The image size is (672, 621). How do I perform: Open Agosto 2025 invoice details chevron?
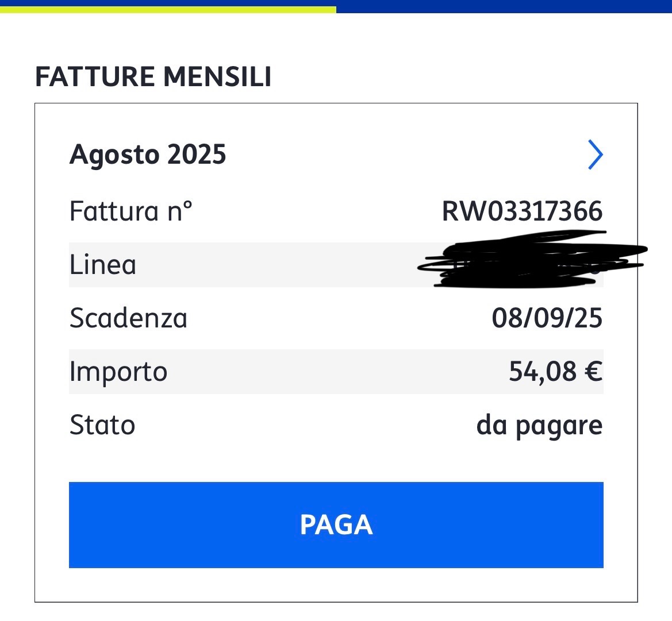point(596,155)
